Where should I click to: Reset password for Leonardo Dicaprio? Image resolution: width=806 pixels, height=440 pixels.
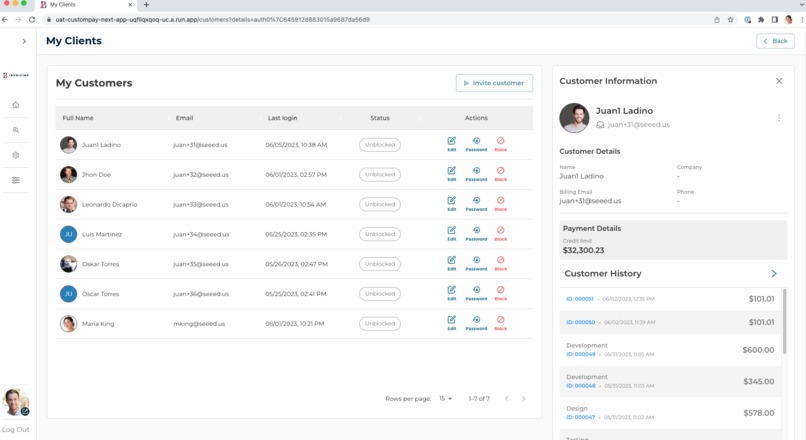[476, 204]
